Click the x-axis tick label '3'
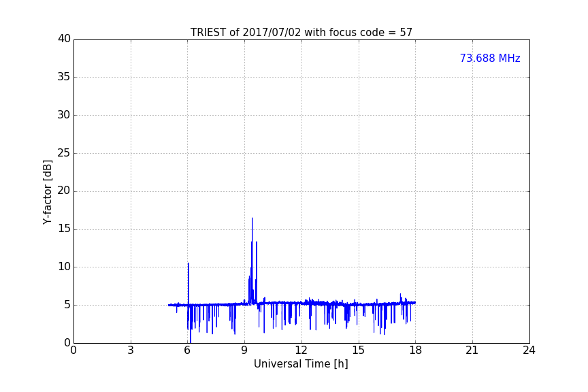The height and width of the screenshot is (392, 588). 131,350
